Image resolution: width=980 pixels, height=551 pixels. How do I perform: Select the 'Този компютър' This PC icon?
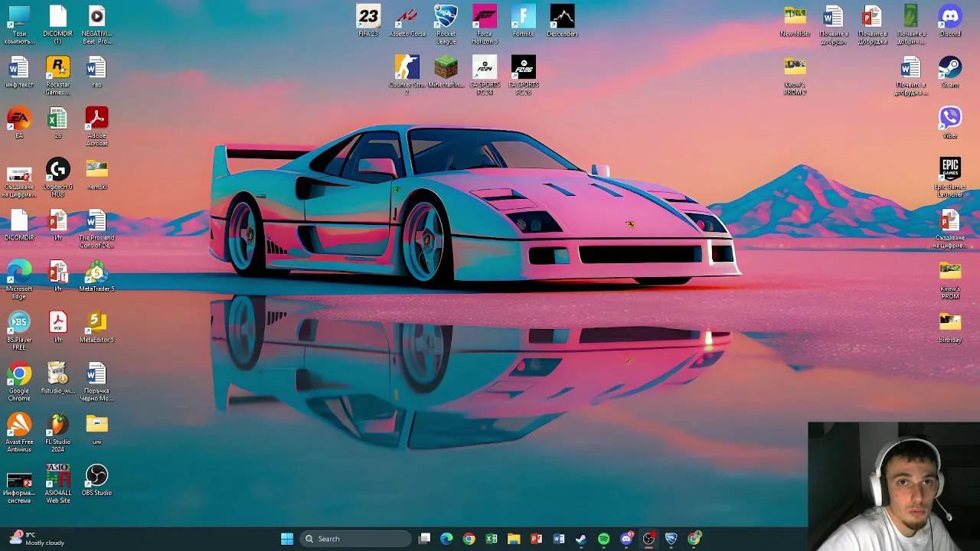(19, 24)
